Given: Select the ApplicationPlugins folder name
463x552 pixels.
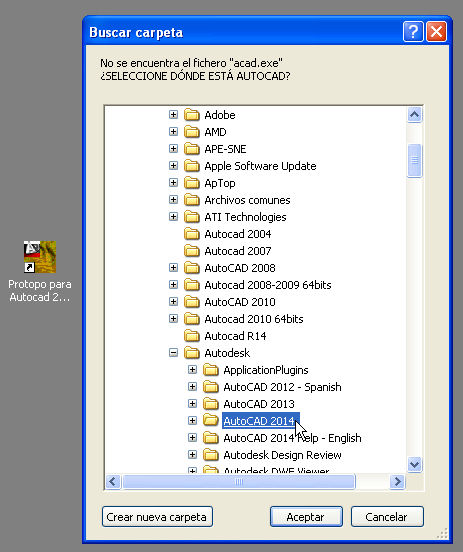Looking at the screenshot, I should click(266, 370).
